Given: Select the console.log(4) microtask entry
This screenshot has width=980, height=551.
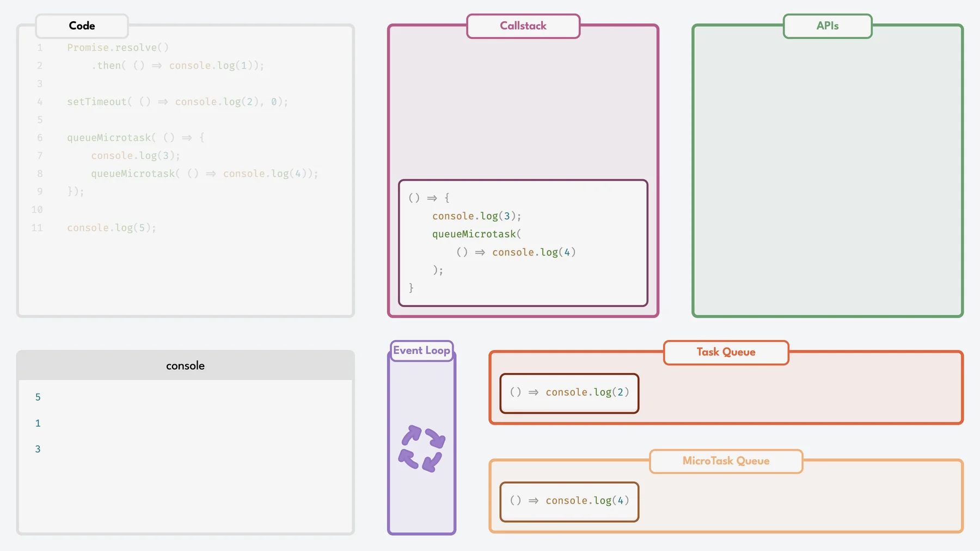Looking at the screenshot, I should pyautogui.click(x=568, y=501).
